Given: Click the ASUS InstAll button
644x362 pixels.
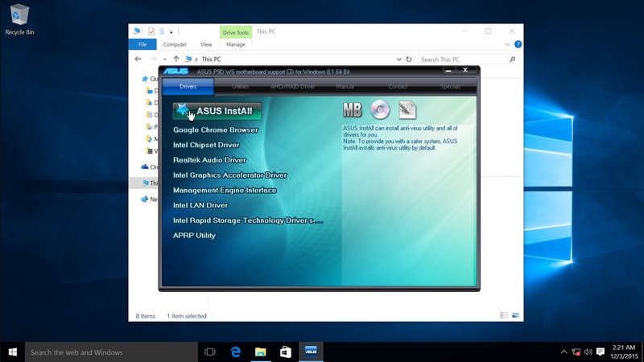Looking at the screenshot, I should (217, 111).
